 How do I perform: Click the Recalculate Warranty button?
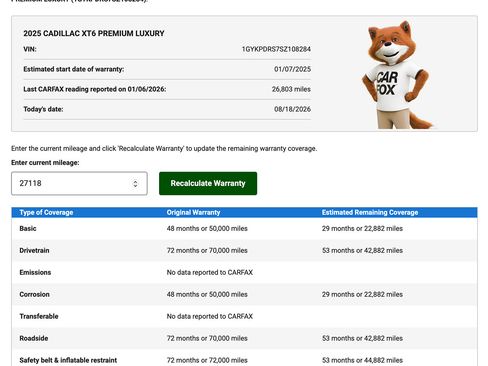[208, 183]
